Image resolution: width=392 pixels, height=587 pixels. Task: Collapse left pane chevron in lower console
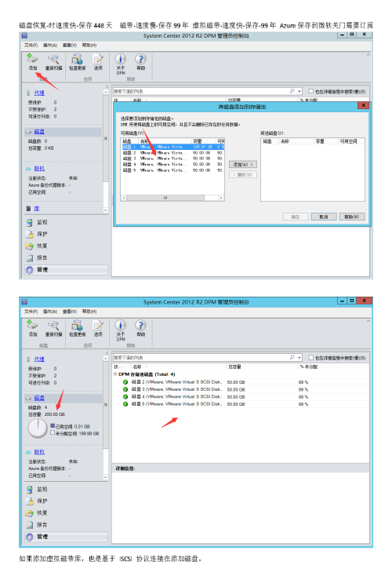coord(107,352)
